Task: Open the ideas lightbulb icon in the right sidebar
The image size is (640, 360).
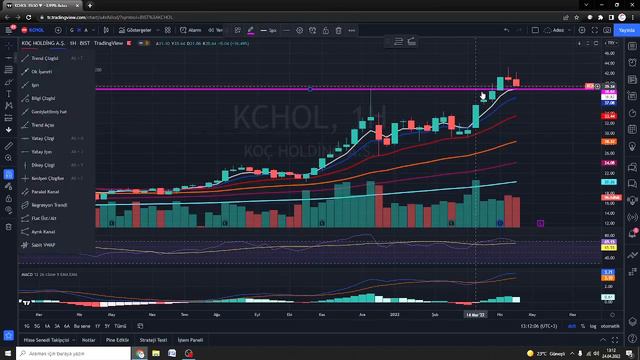Action: click(632, 146)
